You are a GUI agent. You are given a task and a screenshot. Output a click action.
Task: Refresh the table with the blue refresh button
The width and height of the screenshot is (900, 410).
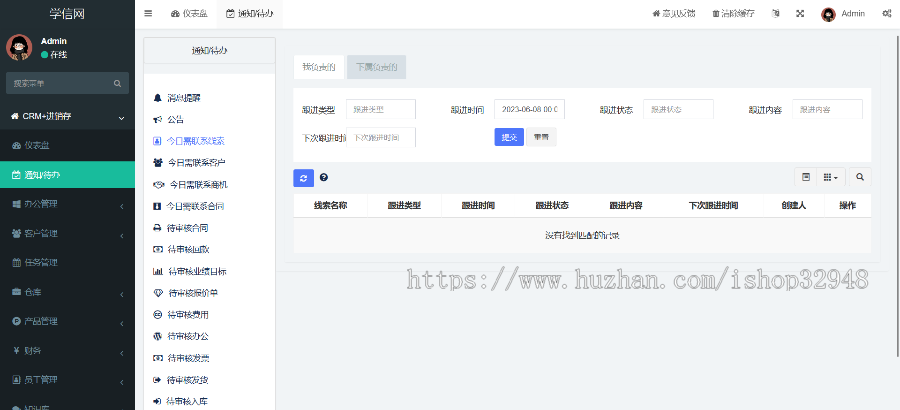pos(304,177)
